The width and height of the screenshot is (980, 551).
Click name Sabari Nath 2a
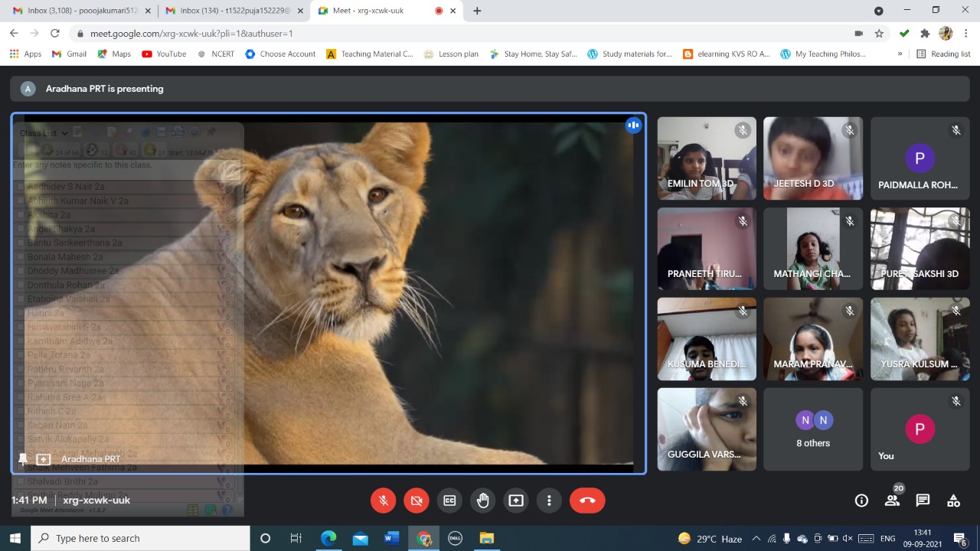[x=57, y=425]
